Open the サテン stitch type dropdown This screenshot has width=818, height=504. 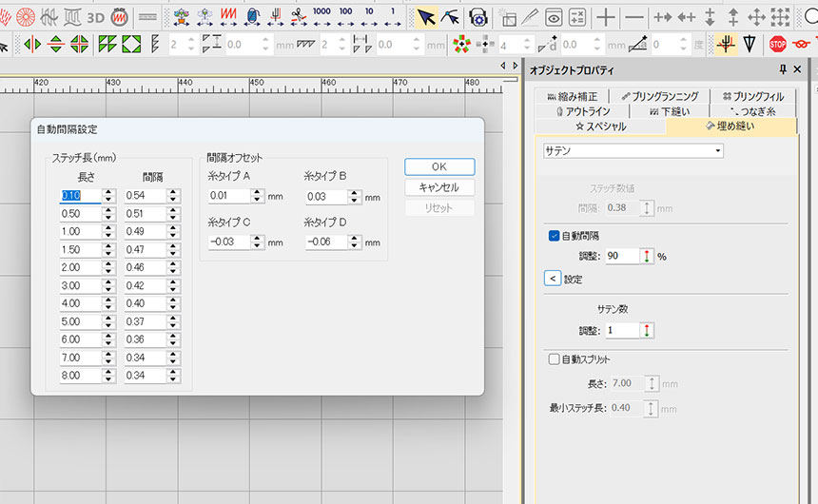tap(717, 151)
